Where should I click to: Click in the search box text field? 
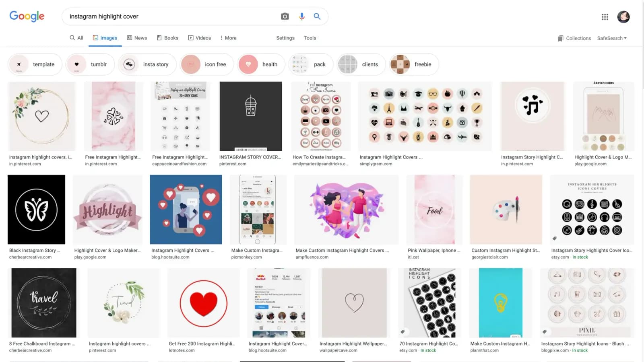(x=169, y=16)
